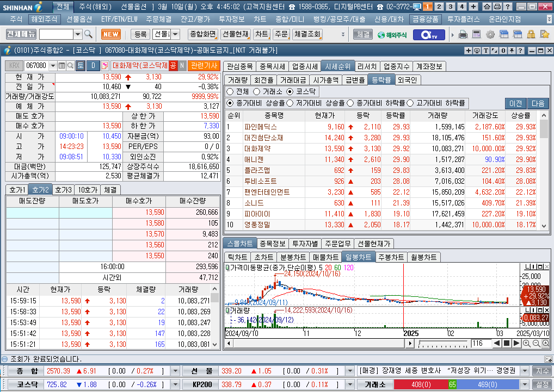The width and height of the screenshot is (554, 392).
Task: Click the 지수 button at bottom right
Action: pos(543,371)
